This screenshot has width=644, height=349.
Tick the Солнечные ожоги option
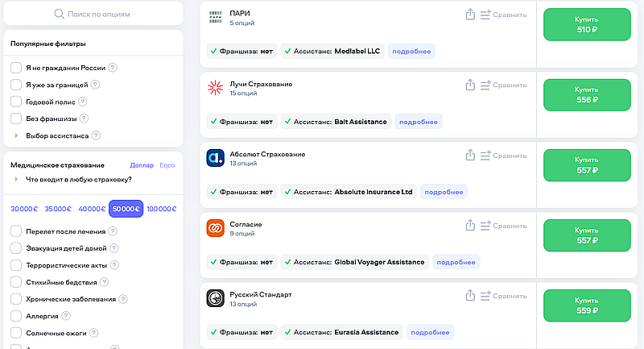pos(15,333)
